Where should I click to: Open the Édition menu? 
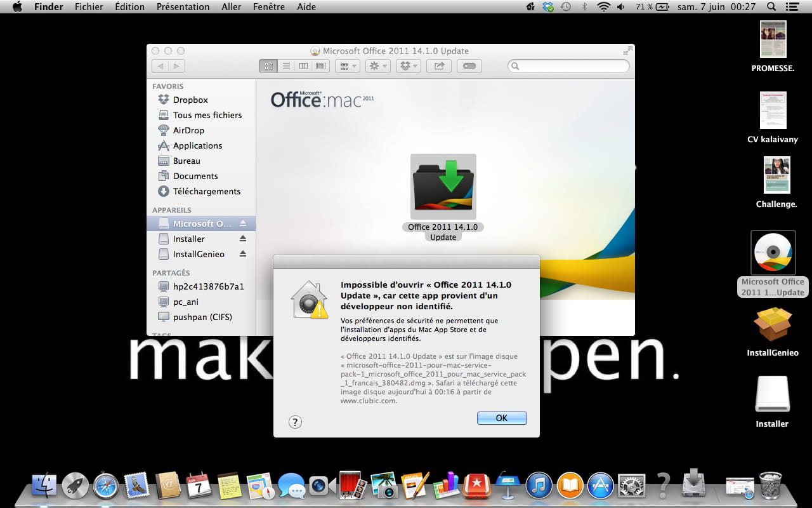pos(129,7)
